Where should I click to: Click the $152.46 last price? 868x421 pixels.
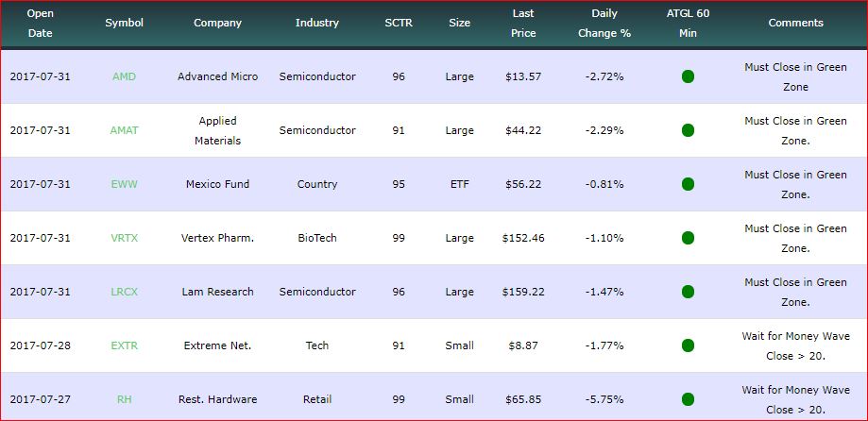(523, 238)
